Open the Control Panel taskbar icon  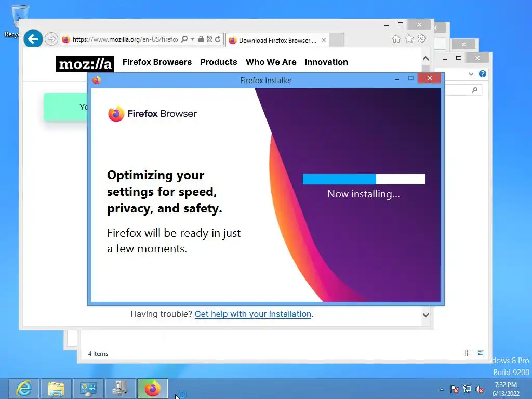click(88, 389)
